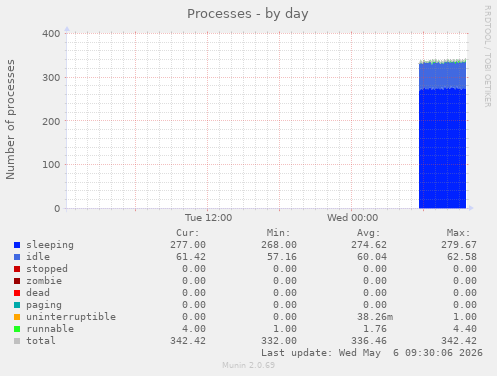This screenshot has width=497, height=376.
Task: Click the 'Processes - by day' title
Action: tap(247, 14)
